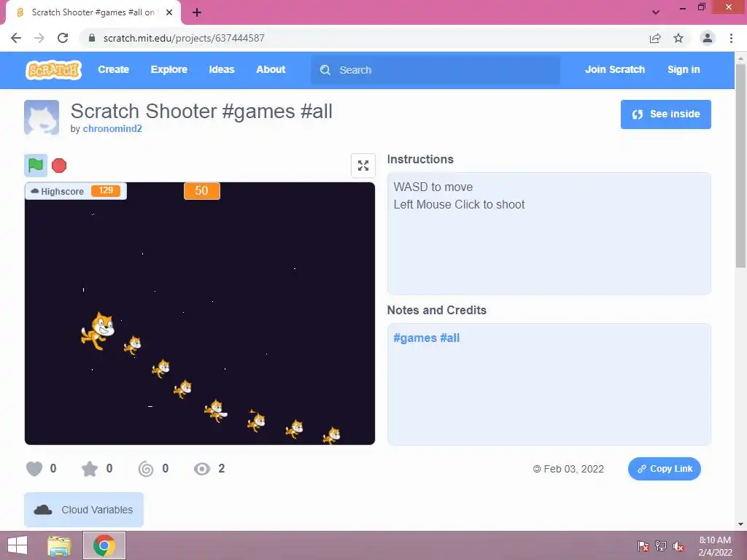This screenshot has height=560, width=747.
Task: Close the Scratch Shooter tab
Action: (169, 12)
